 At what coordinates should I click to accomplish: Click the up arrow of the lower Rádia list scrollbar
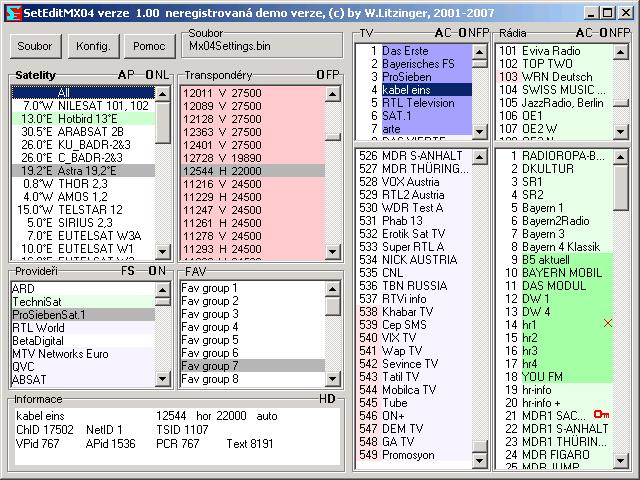[x=621, y=157]
